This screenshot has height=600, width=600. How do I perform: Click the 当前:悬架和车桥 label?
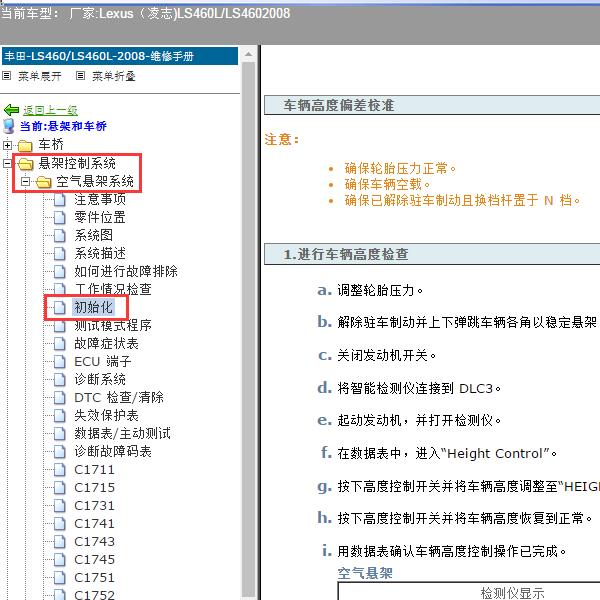tap(63, 126)
